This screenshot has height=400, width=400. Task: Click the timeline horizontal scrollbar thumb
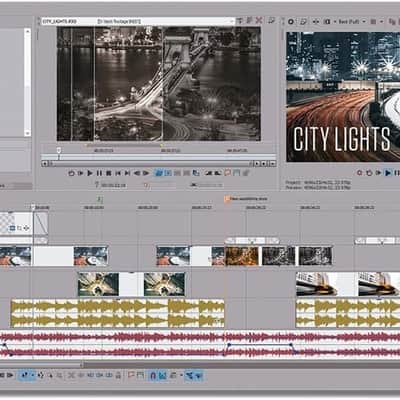click(42, 365)
